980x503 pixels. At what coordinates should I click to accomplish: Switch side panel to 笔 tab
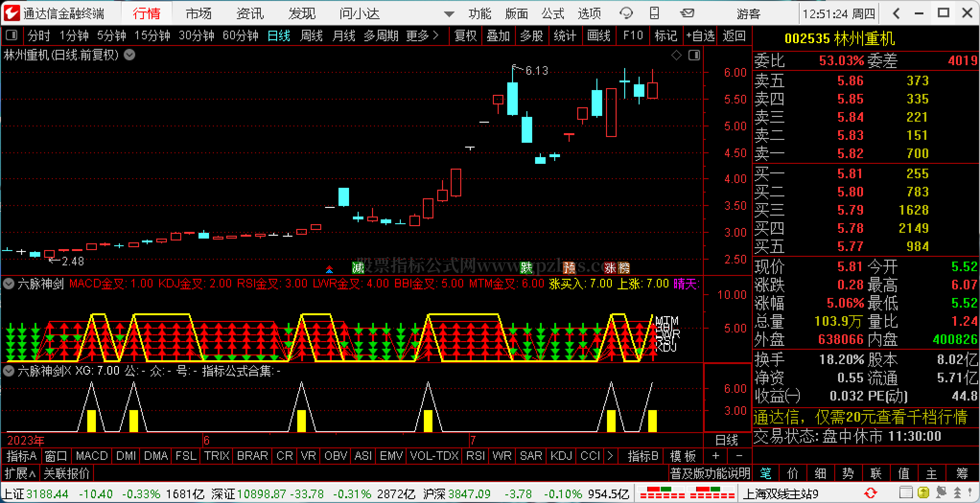click(766, 473)
